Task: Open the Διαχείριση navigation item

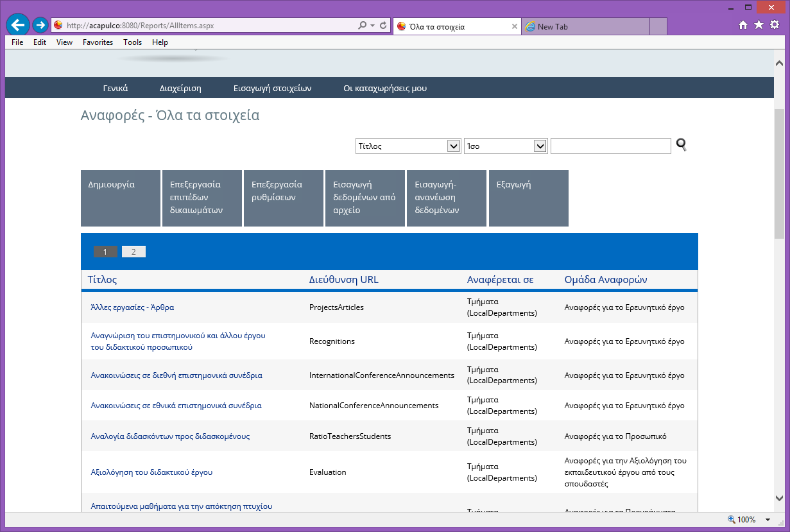Action: pyautogui.click(x=180, y=89)
